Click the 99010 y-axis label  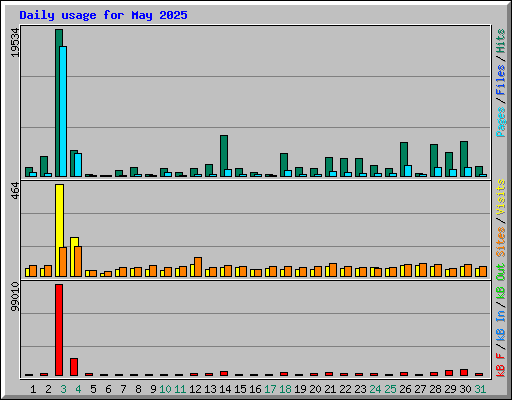point(15,297)
